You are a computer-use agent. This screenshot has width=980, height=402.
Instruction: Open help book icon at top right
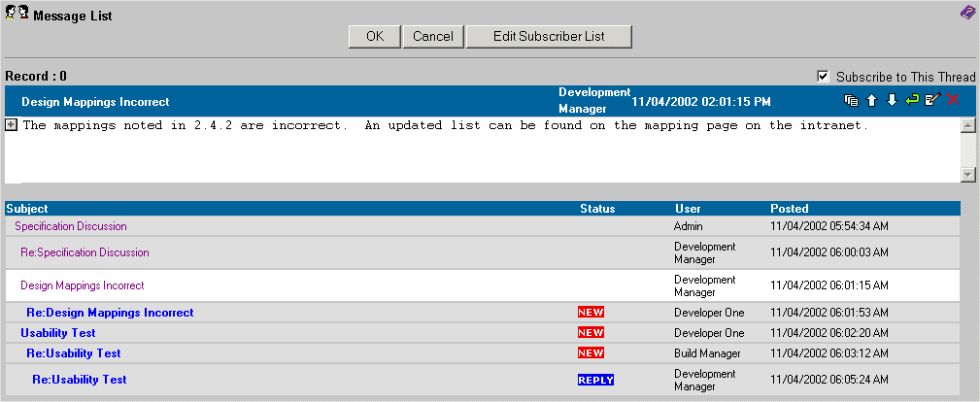pyautogui.click(x=967, y=13)
